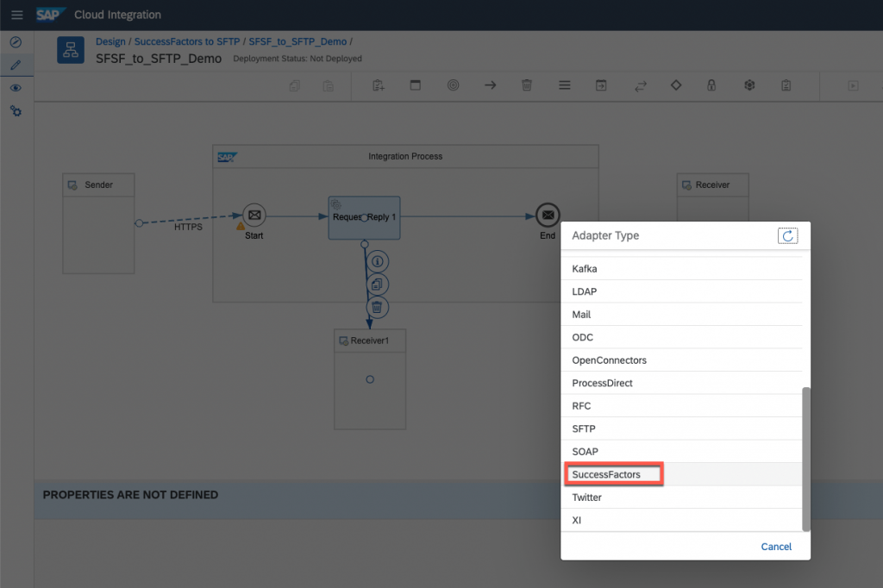Click the SAP logo in the header

(51, 15)
